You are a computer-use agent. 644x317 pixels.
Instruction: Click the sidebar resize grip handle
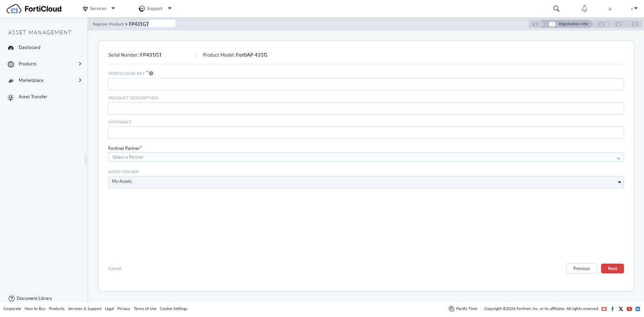coord(86,159)
